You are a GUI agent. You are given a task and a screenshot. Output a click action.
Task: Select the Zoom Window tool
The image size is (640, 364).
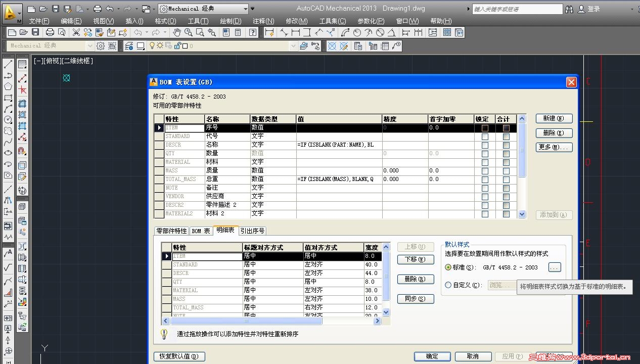(x=200, y=32)
